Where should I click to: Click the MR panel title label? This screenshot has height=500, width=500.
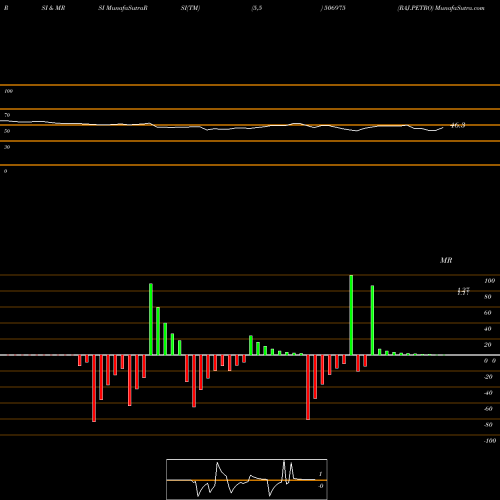click(446, 260)
